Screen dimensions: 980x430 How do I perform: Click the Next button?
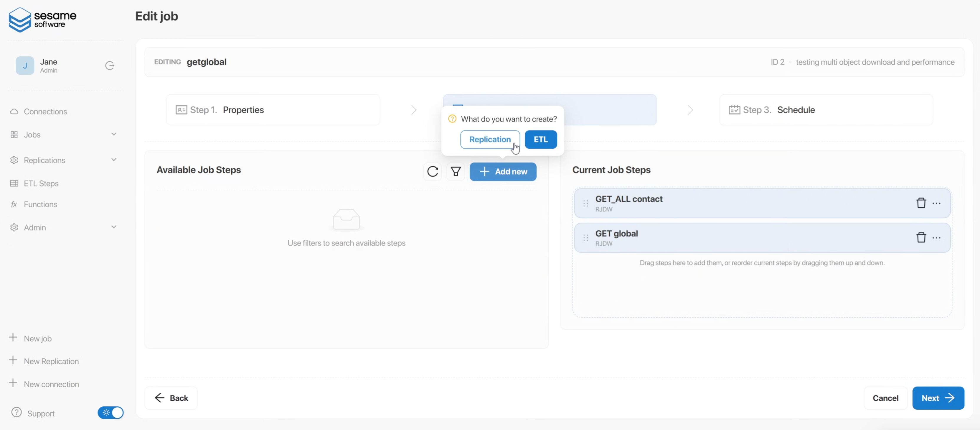point(938,398)
